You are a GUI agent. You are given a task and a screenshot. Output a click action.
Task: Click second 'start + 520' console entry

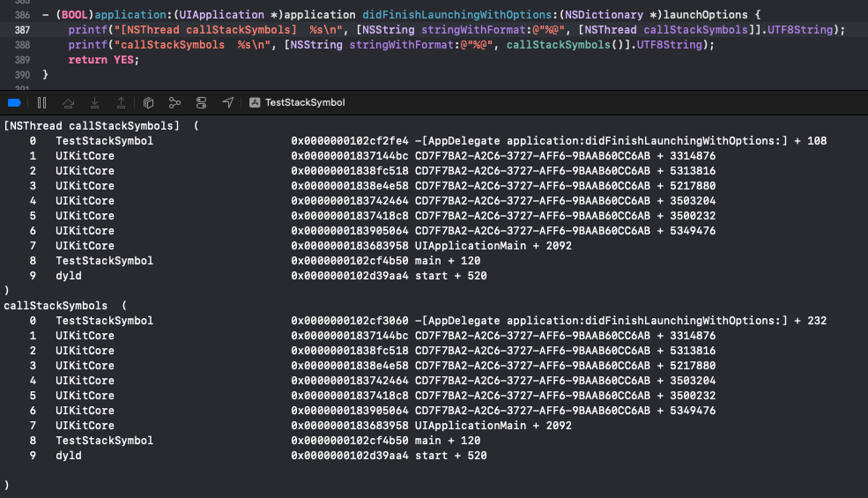pos(451,456)
